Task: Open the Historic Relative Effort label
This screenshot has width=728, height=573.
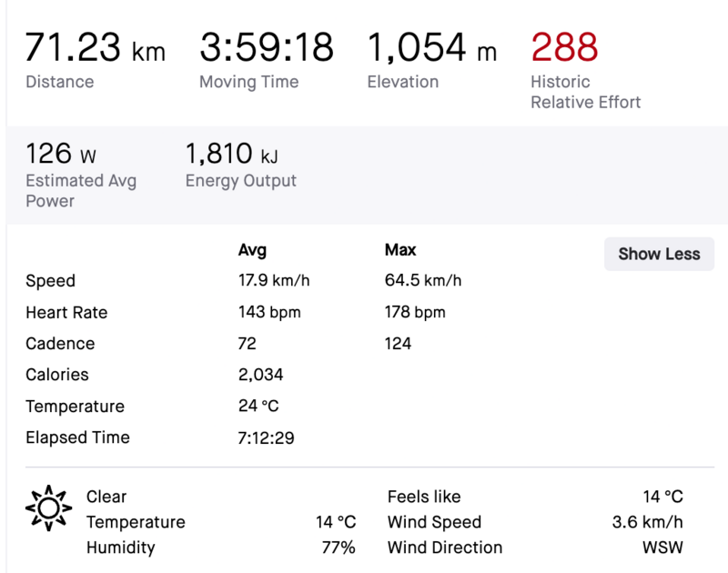Action: [585, 92]
